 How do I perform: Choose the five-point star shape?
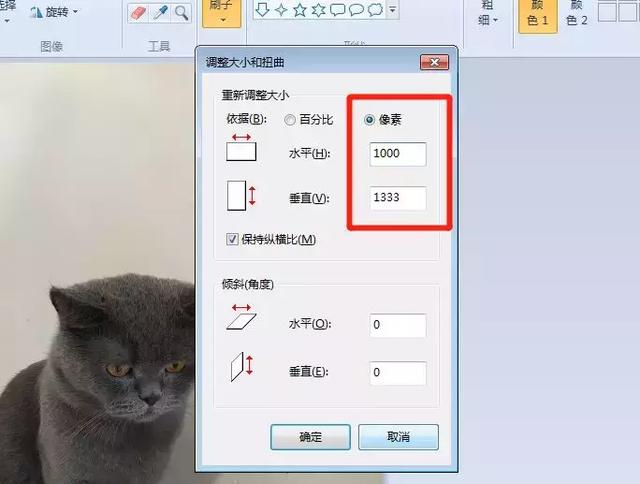pos(300,9)
